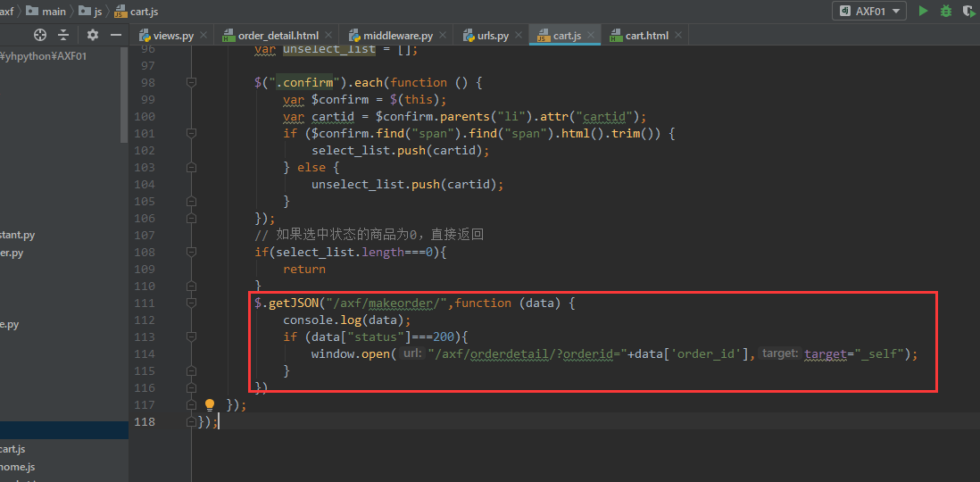The image size is (980, 482).
Task: Collapse all in the project panel toolbar
Action: [x=63, y=35]
